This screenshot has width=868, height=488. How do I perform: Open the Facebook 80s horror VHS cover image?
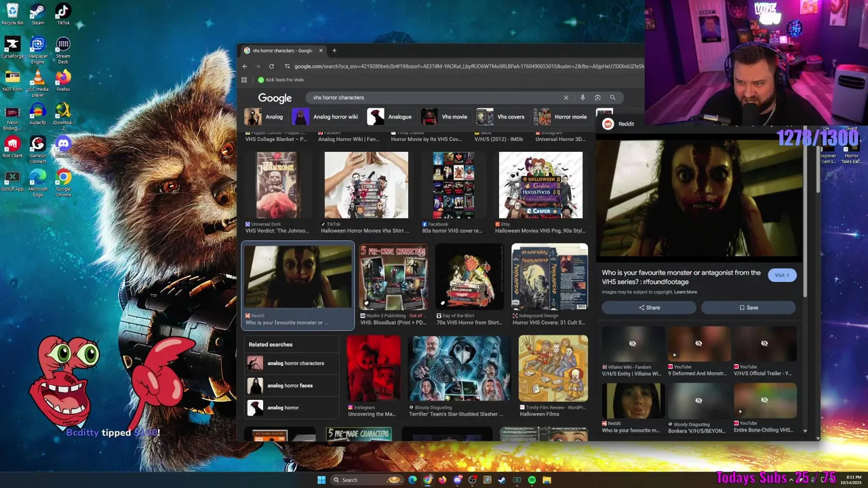coord(454,185)
